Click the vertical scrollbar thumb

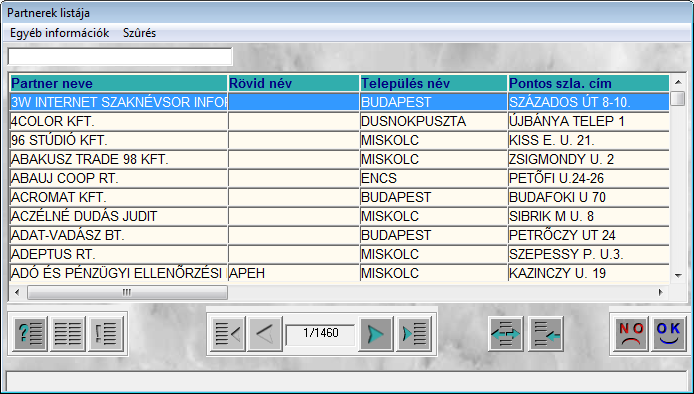pyautogui.click(x=678, y=98)
